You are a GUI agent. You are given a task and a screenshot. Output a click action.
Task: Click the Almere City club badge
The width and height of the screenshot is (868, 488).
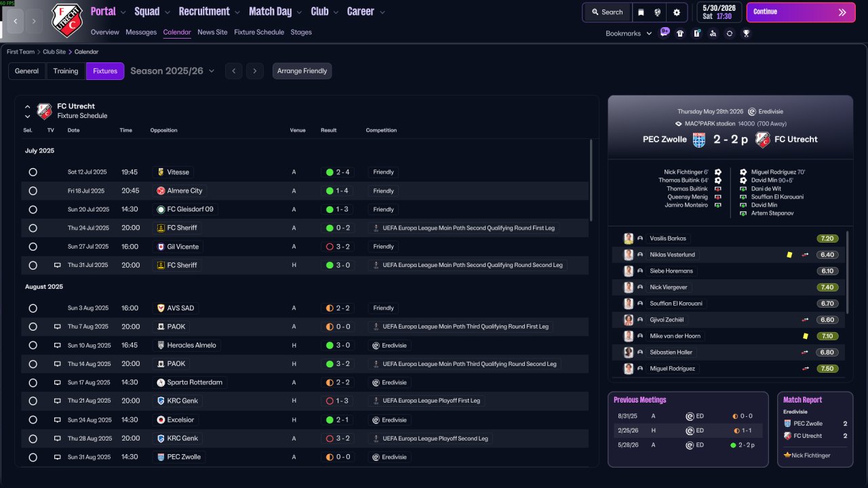(161, 191)
